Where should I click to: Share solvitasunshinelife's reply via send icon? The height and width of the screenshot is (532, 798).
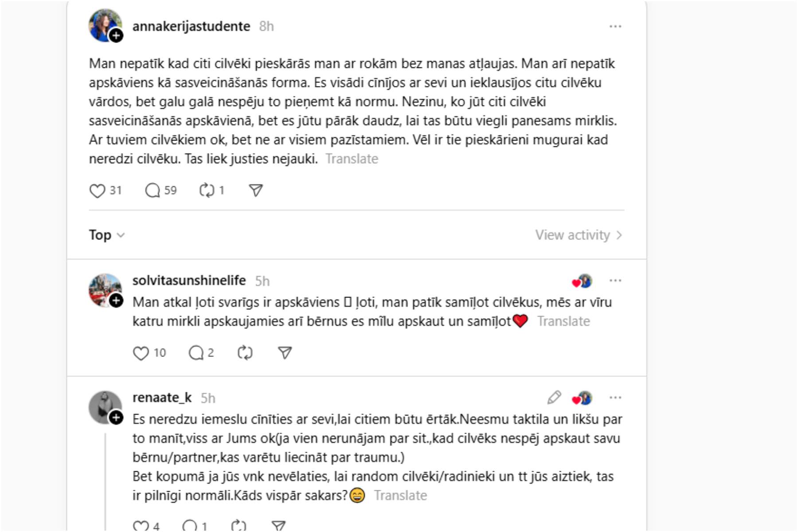coord(285,353)
